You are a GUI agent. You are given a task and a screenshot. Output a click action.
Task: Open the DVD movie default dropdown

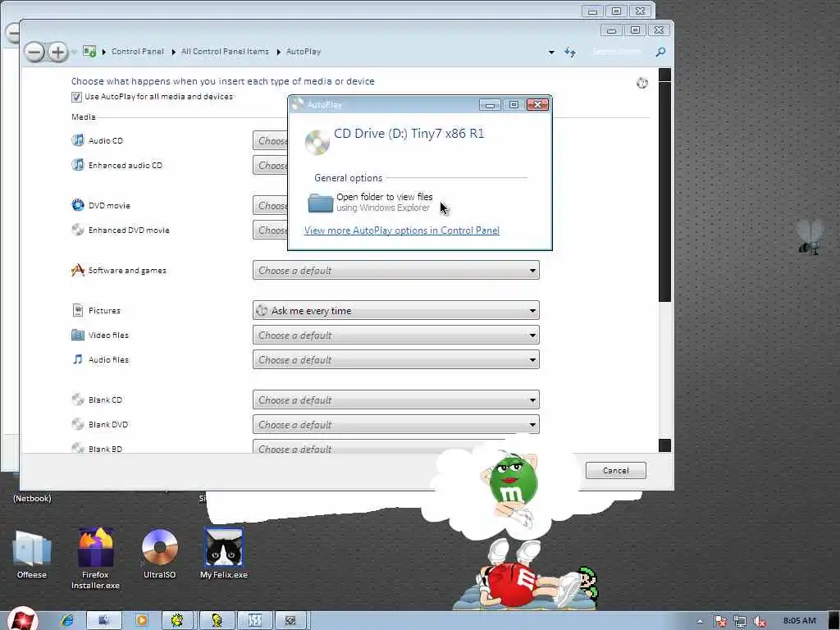pyautogui.click(x=270, y=206)
